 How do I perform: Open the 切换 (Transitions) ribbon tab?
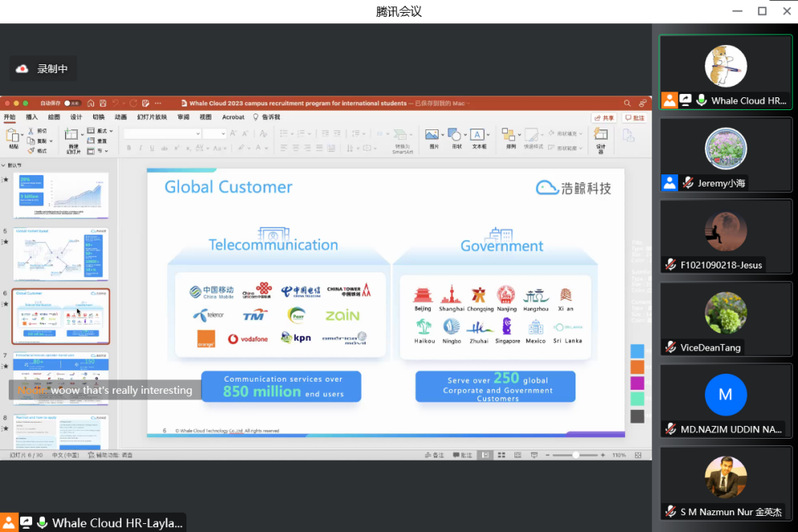click(x=98, y=117)
